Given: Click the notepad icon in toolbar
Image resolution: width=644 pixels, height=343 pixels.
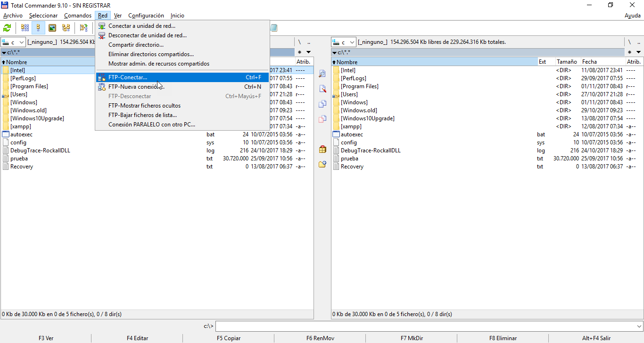Looking at the screenshot, I should pos(273,28).
